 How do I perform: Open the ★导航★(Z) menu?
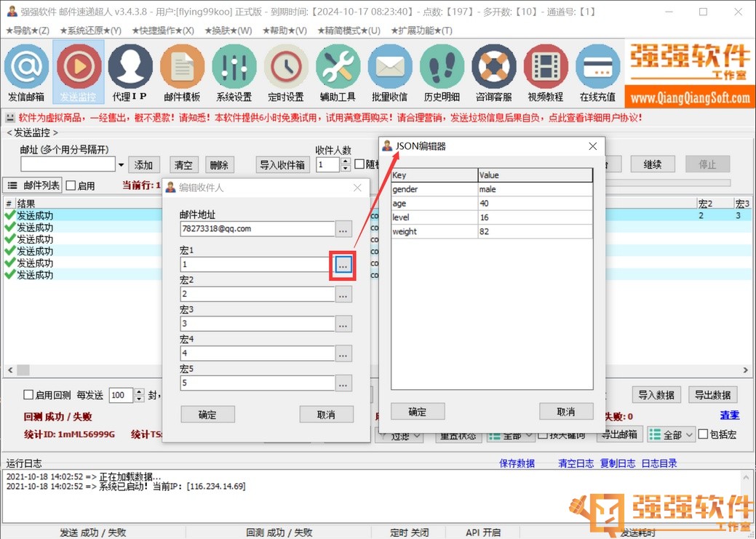[28, 31]
